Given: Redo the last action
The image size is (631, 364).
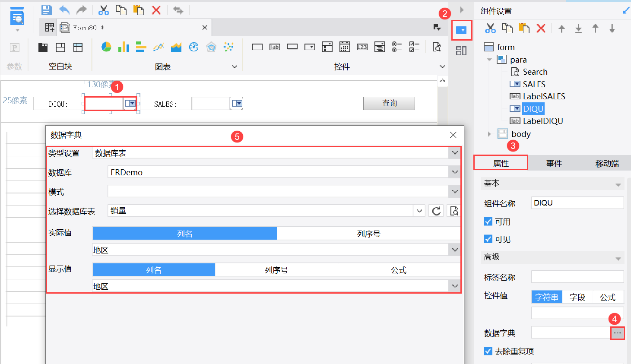Looking at the screenshot, I should point(81,10).
